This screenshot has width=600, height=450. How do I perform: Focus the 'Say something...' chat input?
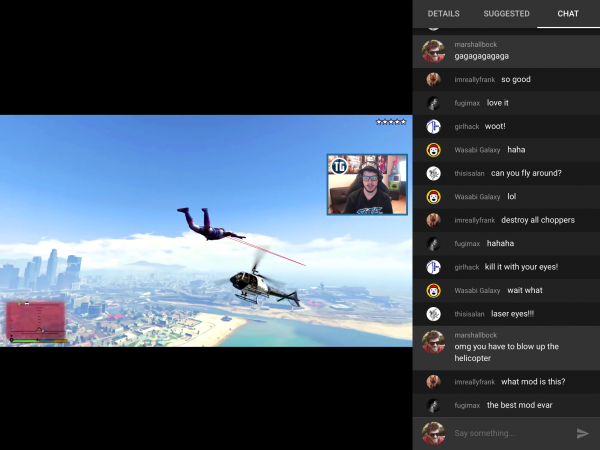pyautogui.click(x=511, y=433)
